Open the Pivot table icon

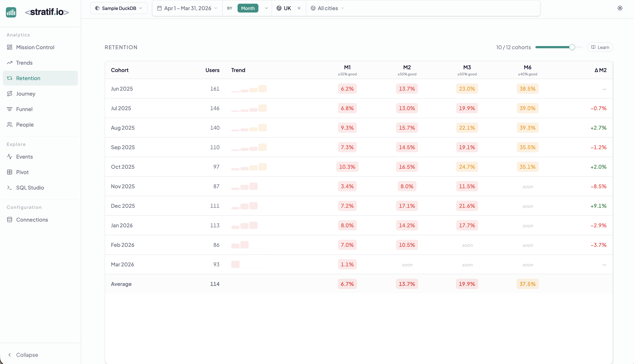click(10, 172)
